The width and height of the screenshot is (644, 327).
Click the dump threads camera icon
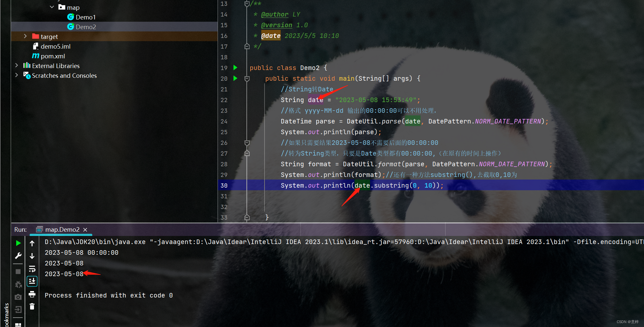point(18,297)
